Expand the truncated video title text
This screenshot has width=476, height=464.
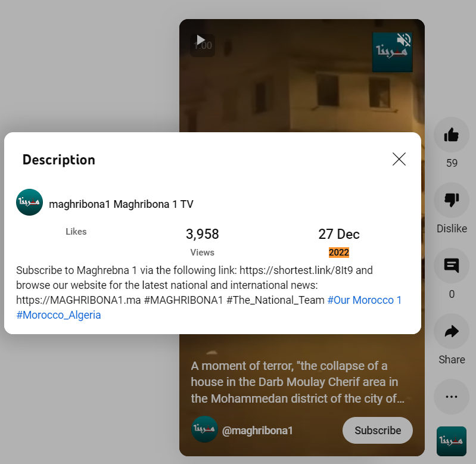tap(297, 382)
